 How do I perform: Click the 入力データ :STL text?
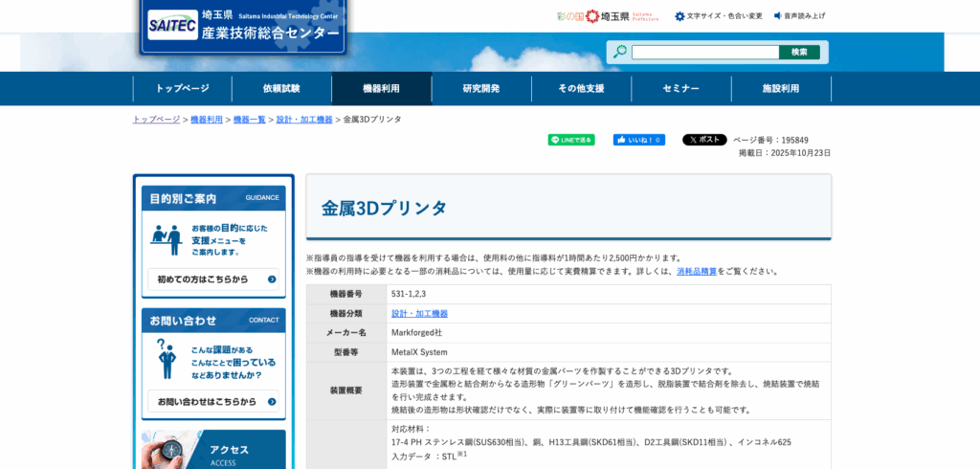430,456
